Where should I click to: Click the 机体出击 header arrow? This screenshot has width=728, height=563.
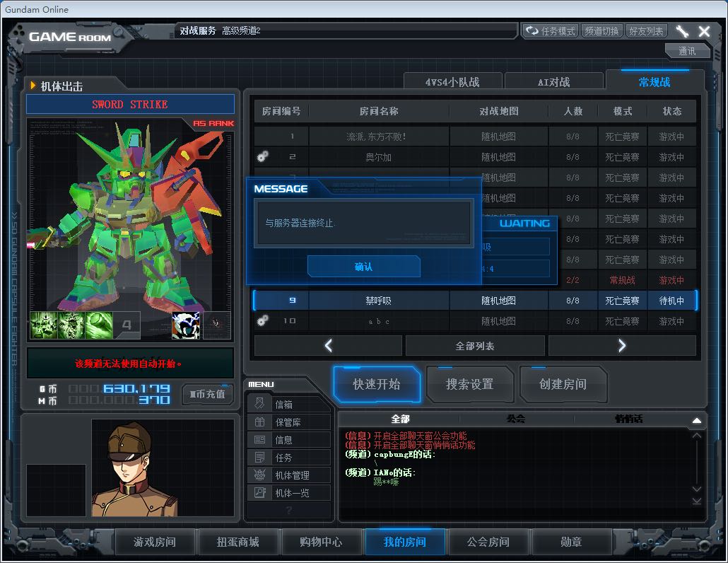point(33,85)
